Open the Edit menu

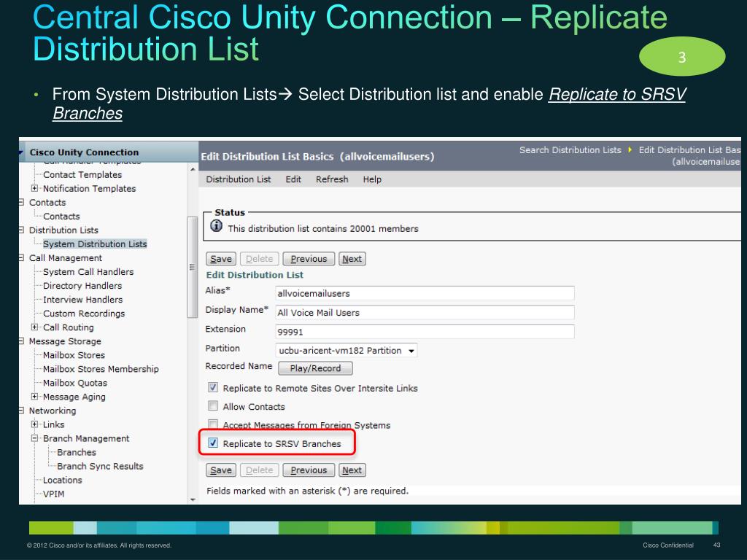(293, 179)
